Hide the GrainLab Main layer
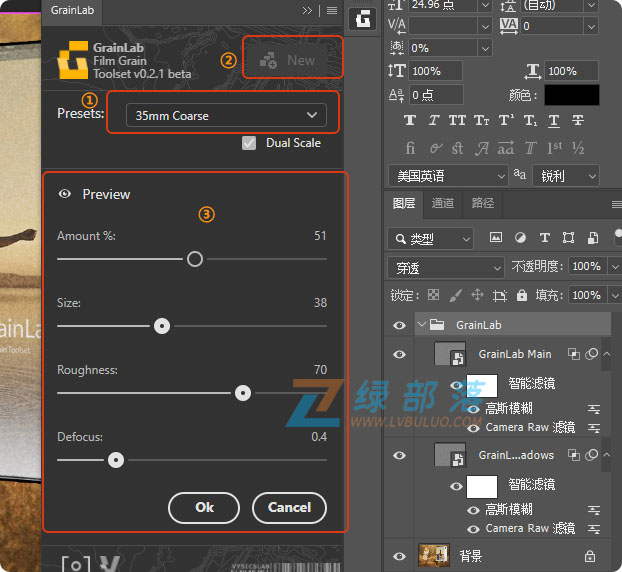 tap(399, 354)
